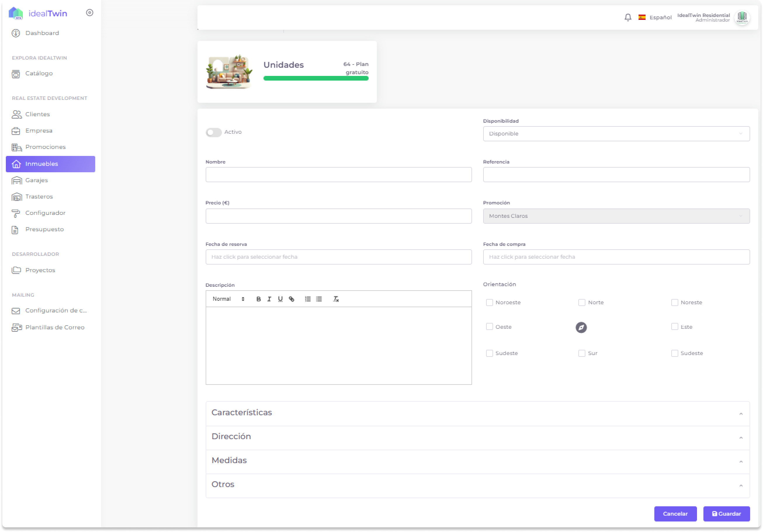
Task: Click the sidebar collapse target icon
Action: 89,13
